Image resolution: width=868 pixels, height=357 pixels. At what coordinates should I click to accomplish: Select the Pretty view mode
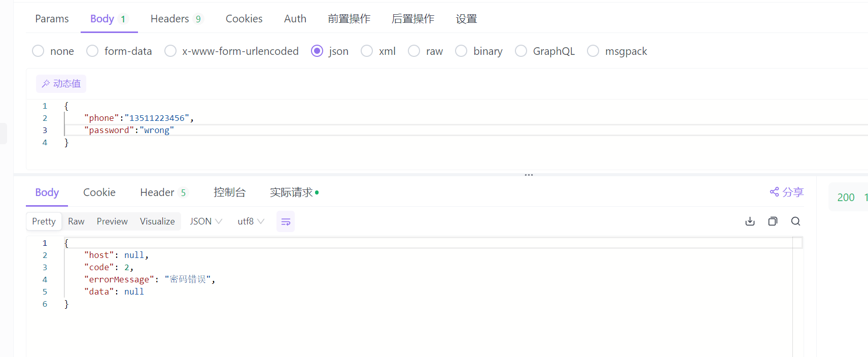tap(44, 221)
